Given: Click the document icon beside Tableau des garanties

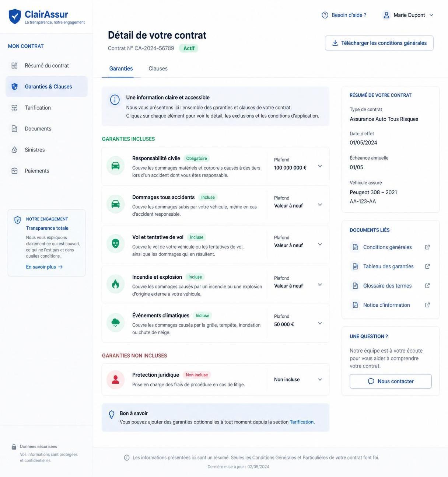Looking at the screenshot, I should coord(355,266).
